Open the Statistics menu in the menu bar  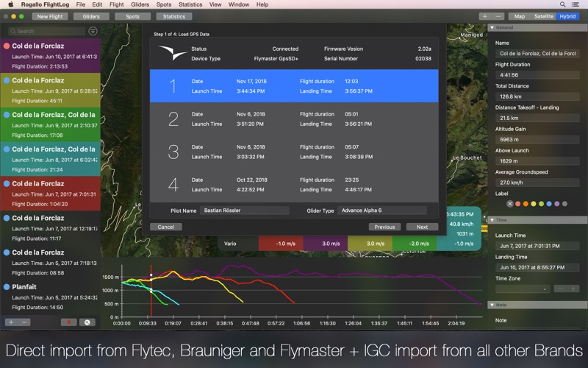tap(190, 4)
